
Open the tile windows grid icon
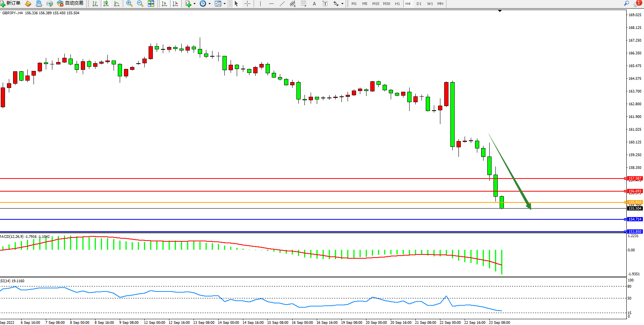pyautogui.click(x=151, y=3)
